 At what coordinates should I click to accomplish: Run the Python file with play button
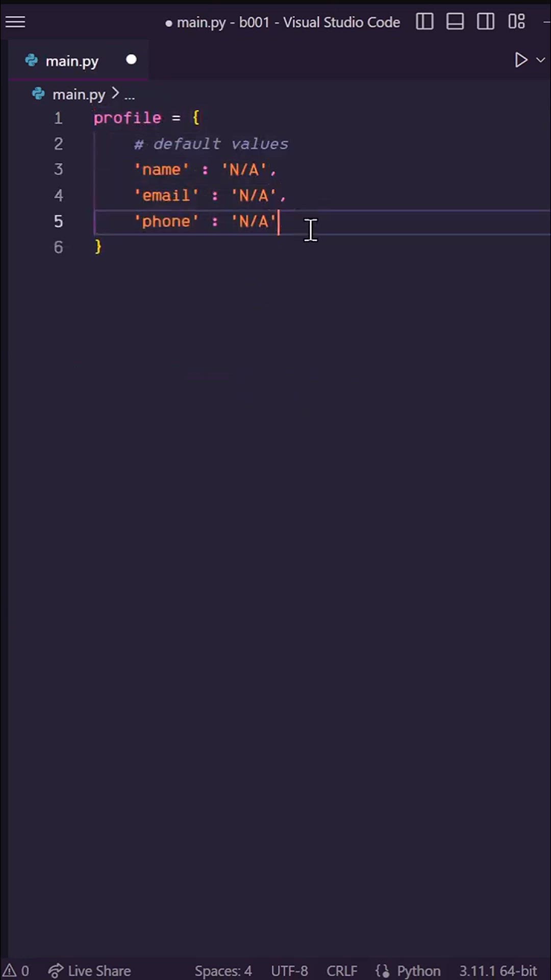[x=520, y=60]
